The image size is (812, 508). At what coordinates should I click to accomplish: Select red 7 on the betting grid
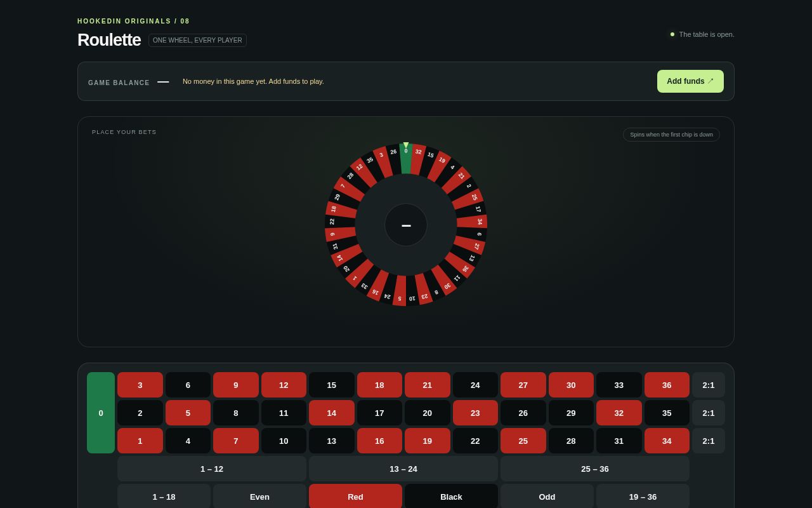coord(236,441)
